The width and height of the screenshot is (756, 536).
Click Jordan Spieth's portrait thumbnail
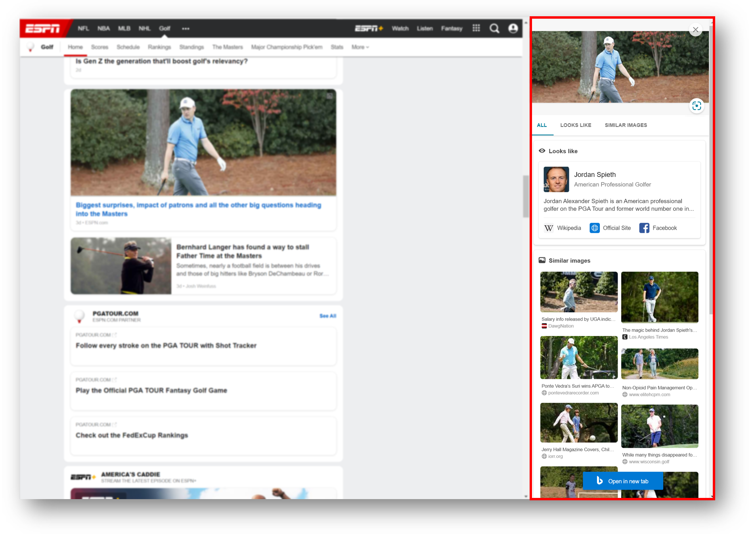pos(556,179)
